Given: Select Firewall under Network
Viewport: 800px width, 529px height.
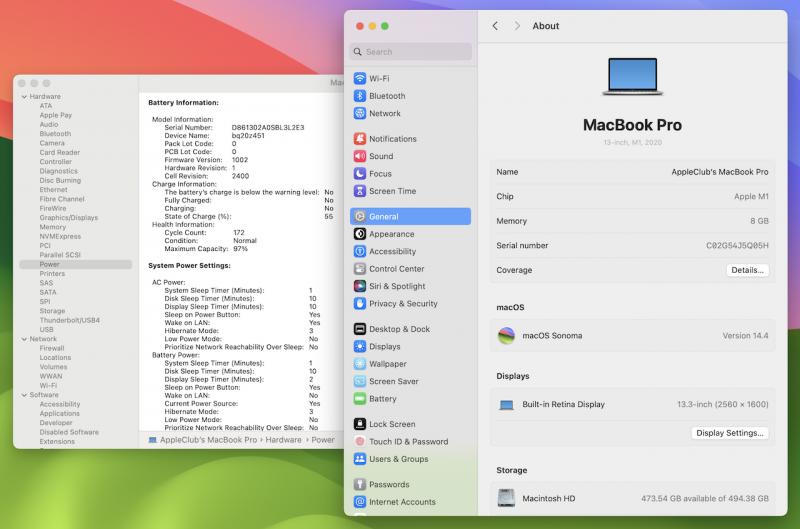Looking at the screenshot, I should coord(52,348).
